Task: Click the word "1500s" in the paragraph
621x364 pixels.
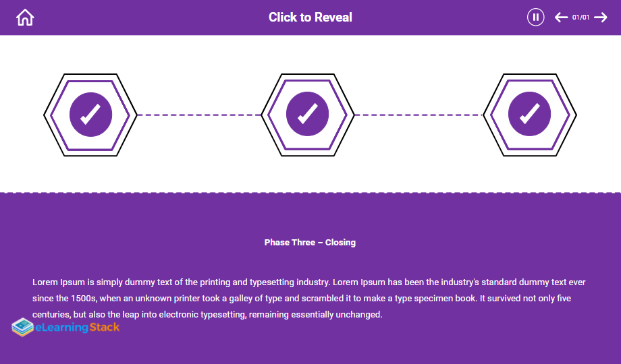Action: [x=84, y=298]
